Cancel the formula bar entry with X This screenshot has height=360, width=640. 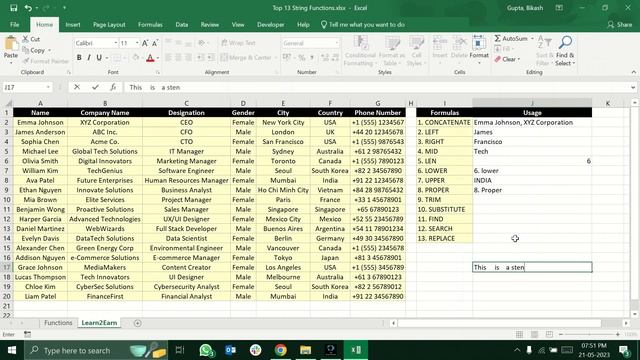pos(77,87)
